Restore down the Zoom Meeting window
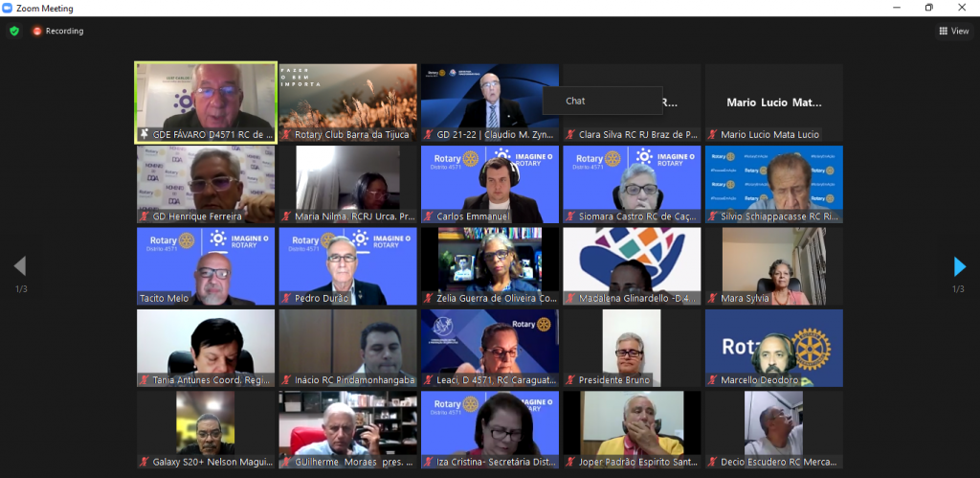Screen dimensions: 980x478 click(928, 8)
